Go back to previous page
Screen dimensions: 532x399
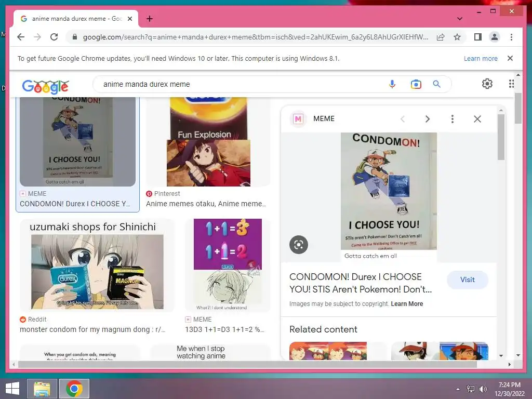(21, 37)
